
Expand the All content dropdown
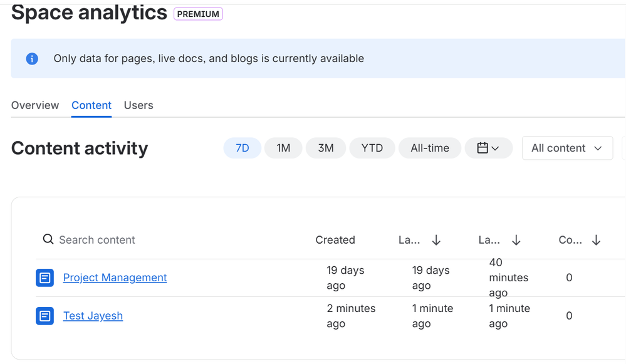coord(567,148)
